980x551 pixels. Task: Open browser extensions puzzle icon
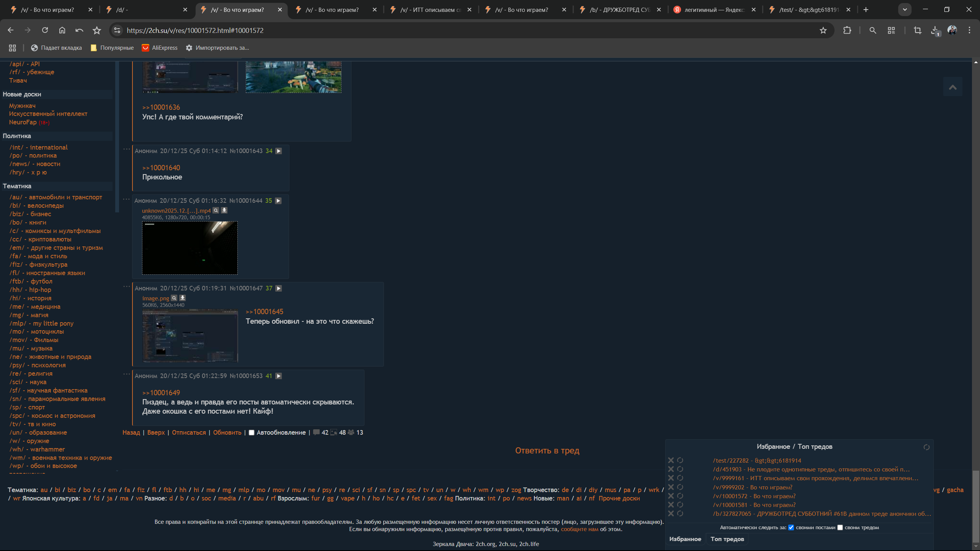coord(847,30)
